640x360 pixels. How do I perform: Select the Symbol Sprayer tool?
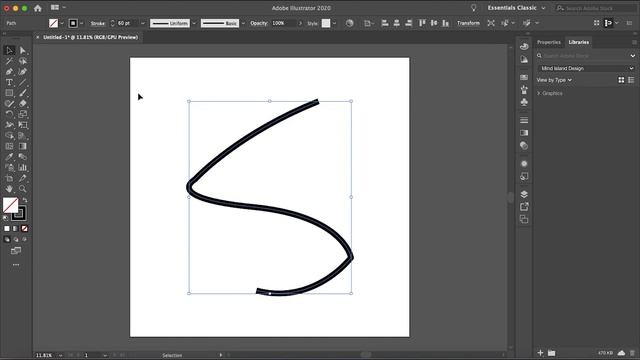[9, 167]
